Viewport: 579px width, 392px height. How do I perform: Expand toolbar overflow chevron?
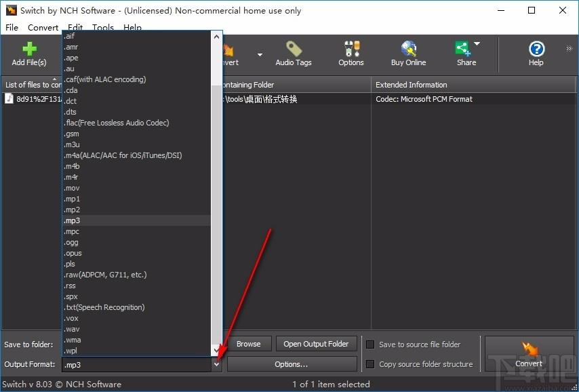pyautogui.click(x=569, y=49)
